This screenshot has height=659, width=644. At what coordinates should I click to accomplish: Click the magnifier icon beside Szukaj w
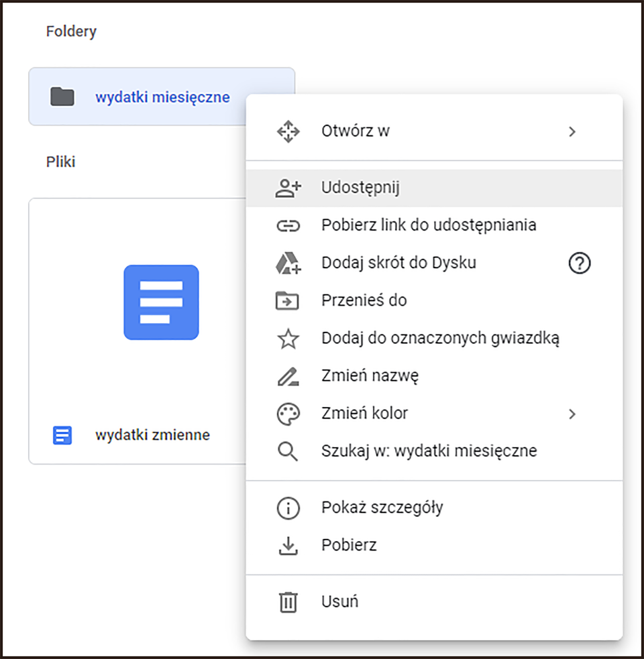coord(288,451)
